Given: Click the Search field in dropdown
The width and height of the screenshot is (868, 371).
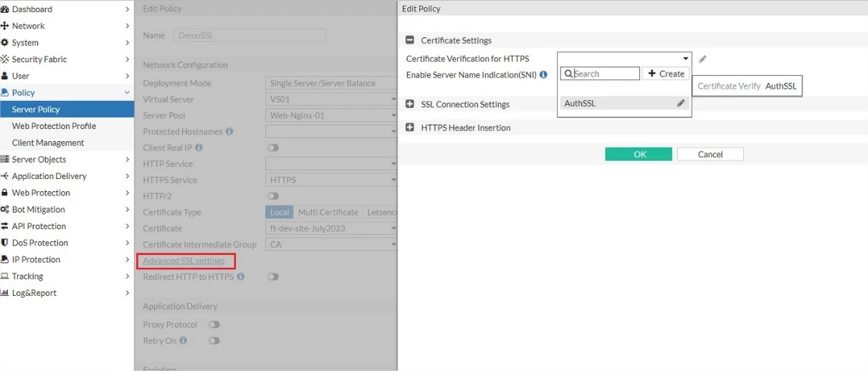Looking at the screenshot, I should click(x=600, y=74).
